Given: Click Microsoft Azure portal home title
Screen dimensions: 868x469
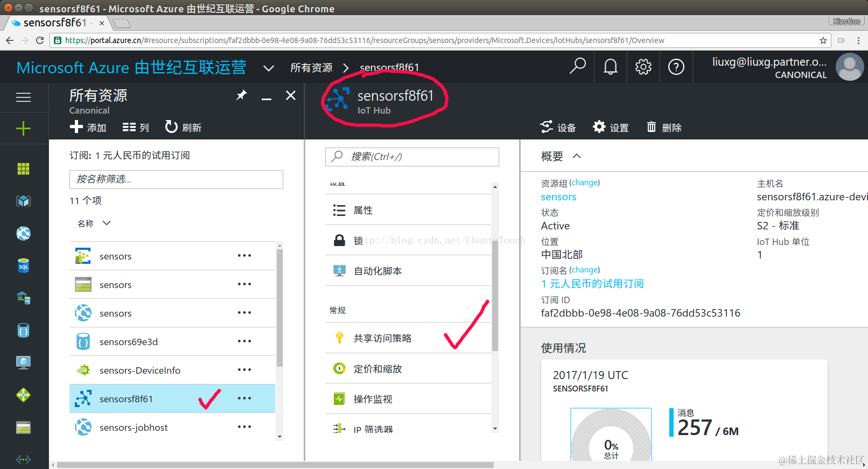Looking at the screenshot, I should [x=131, y=68].
